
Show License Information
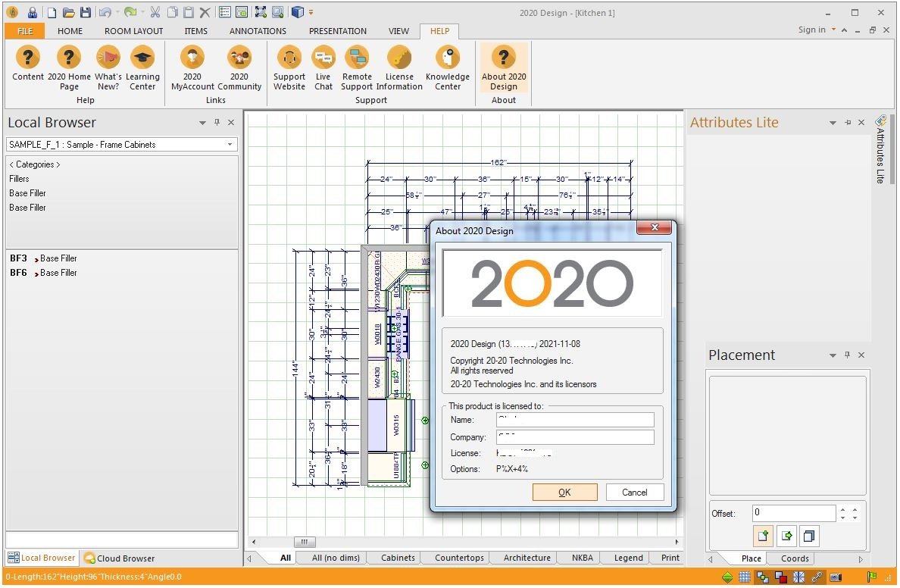(x=399, y=67)
